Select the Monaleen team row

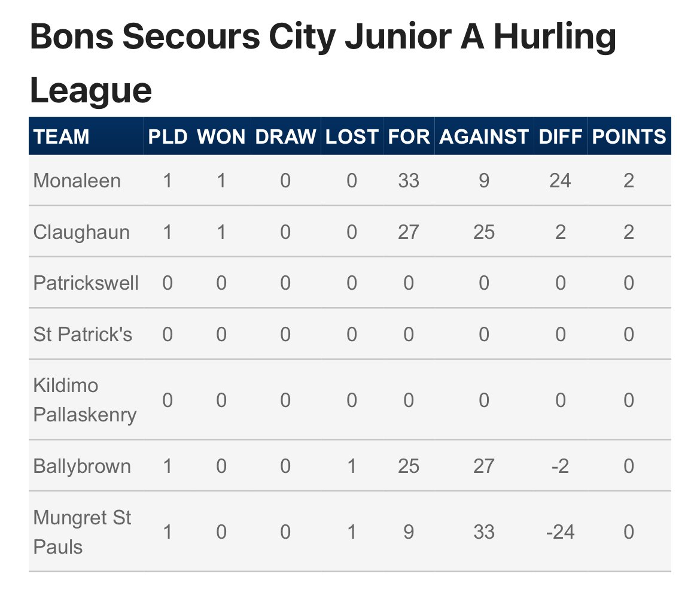tap(349, 180)
